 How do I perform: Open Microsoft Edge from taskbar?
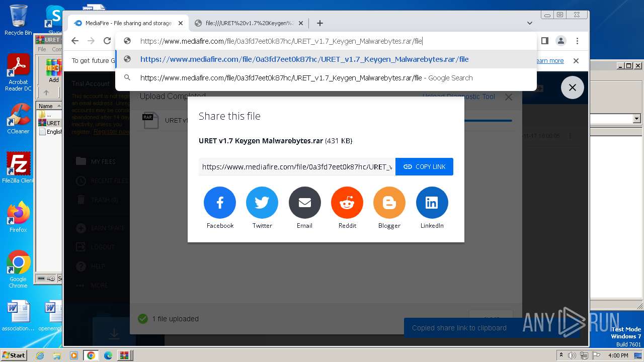pyautogui.click(x=108, y=355)
